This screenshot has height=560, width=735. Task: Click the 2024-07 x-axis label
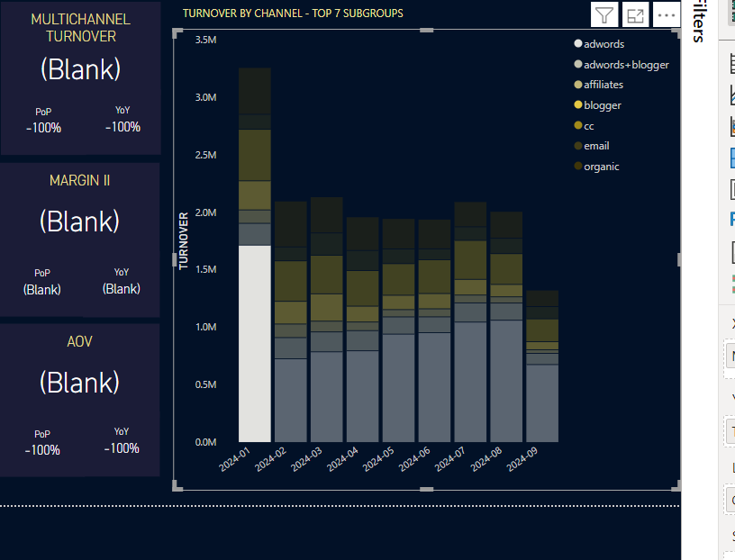click(x=449, y=459)
